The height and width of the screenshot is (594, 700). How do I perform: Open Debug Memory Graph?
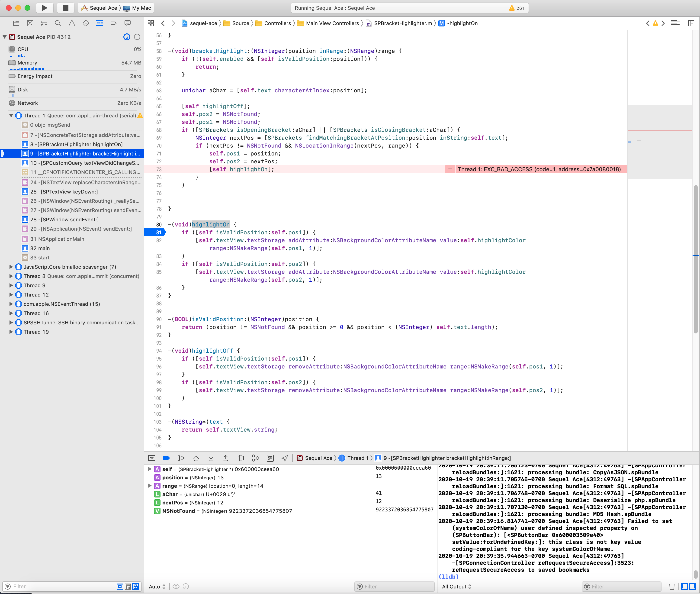click(255, 458)
